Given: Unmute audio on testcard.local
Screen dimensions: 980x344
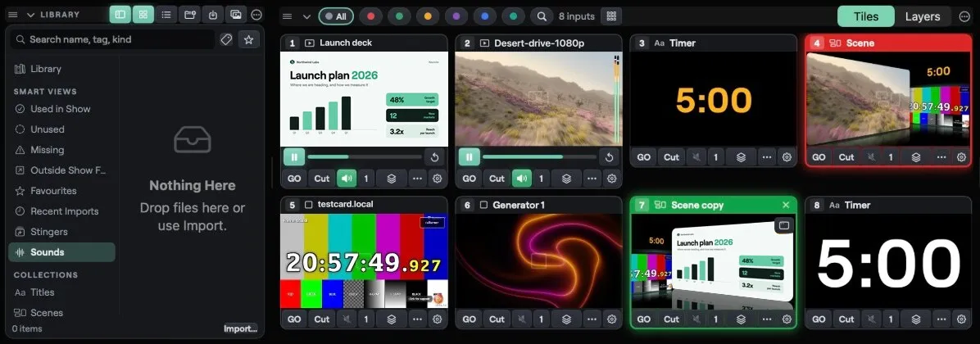Looking at the screenshot, I should point(347,319).
